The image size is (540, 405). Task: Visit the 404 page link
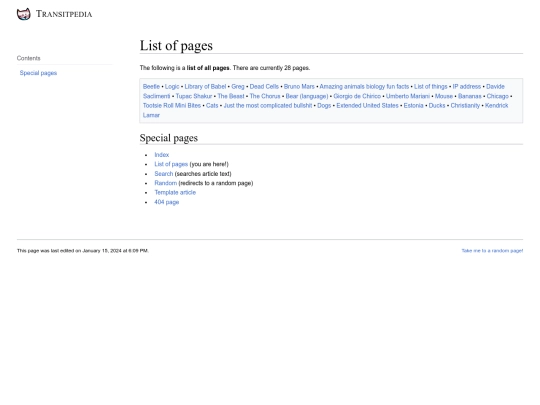pos(167,202)
